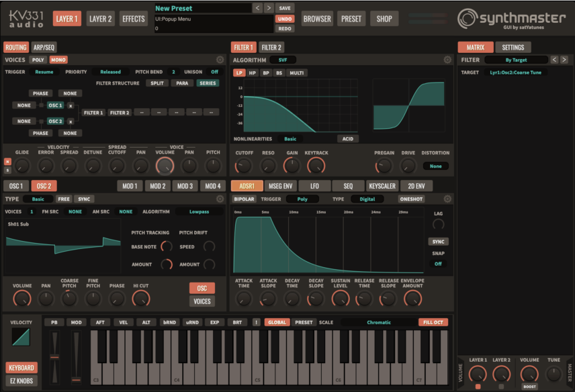The image size is (575, 392).
Task: Adjust the Sustain Level knob
Action: 341,299
